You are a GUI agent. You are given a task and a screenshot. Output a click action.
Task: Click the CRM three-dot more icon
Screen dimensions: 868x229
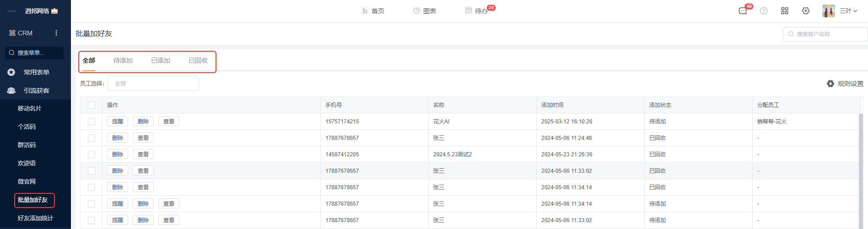(56, 33)
